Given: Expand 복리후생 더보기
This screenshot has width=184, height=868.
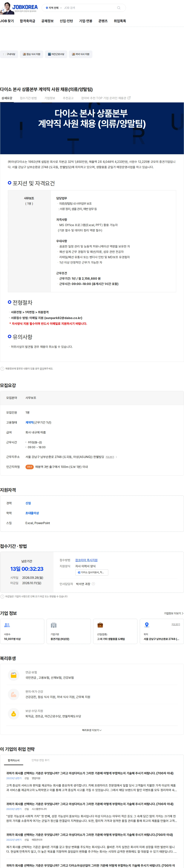Looking at the screenshot, I should click(92, 730).
